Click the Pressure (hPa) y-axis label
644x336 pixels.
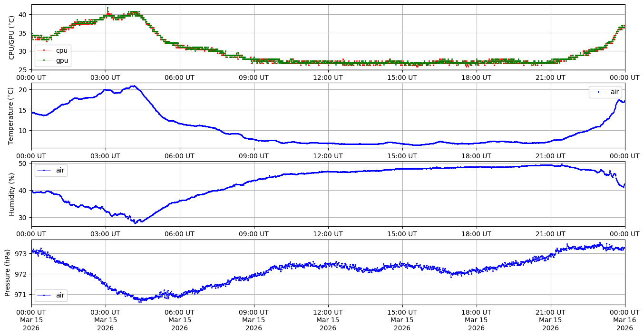coord(8,272)
